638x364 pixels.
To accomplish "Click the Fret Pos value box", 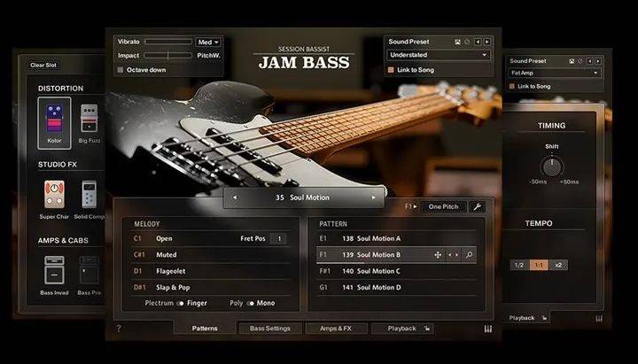I will [279, 239].
